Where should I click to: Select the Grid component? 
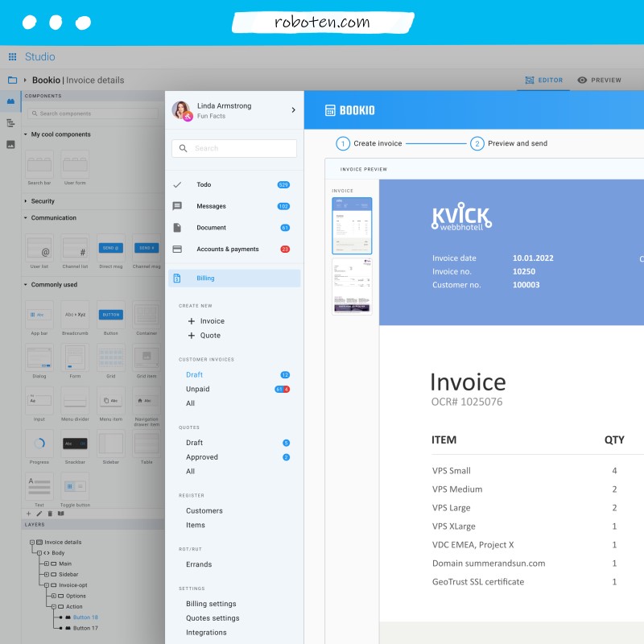point(111,361)
